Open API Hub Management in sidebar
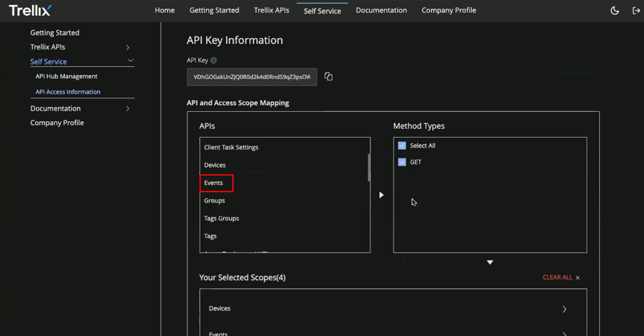The image size is (644, 336). pyautogui.click(x=67, y=76)
